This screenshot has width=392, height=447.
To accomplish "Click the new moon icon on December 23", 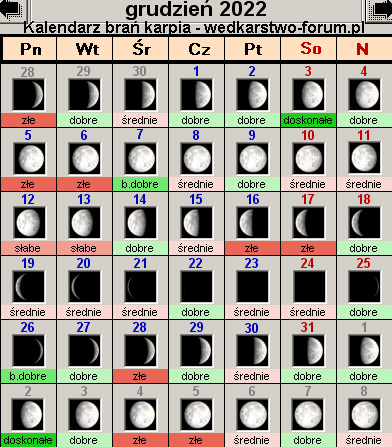I will click(x=252, y=287).
